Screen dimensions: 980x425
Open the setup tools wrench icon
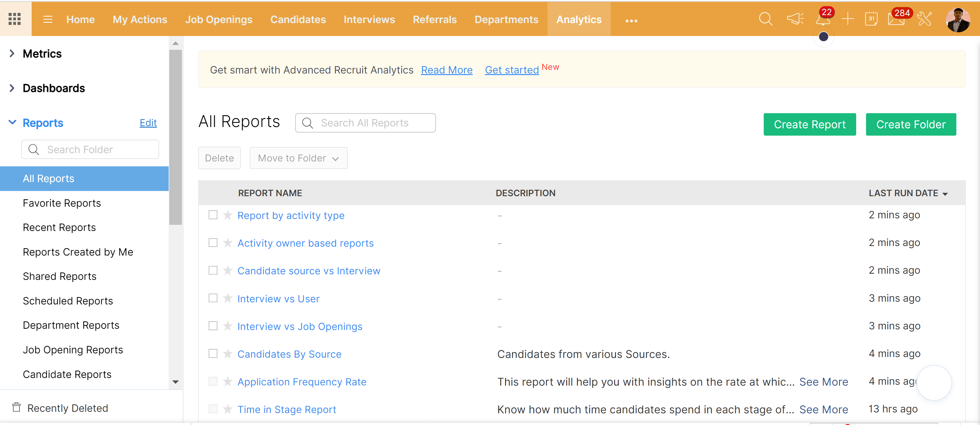[x=924, y=19]
